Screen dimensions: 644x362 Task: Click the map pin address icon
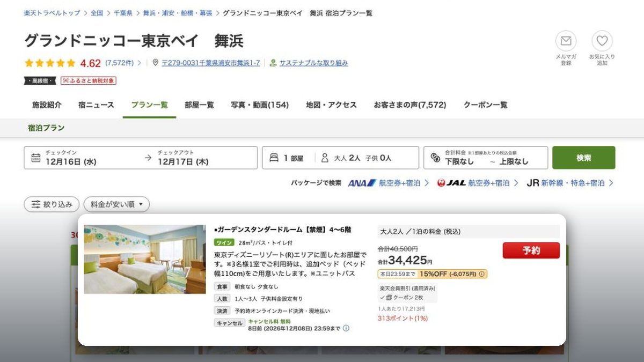pos(156,63)
